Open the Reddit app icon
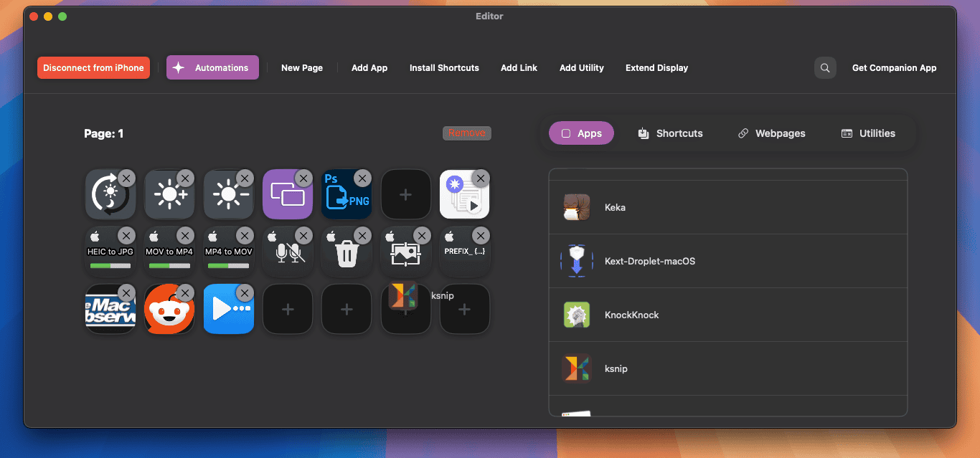 169,309
